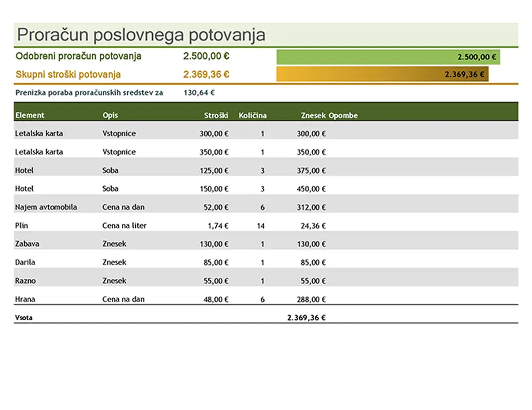This screenshot has height=410, width=532.
Task: Select the cost cell 1,74 €
Action: tap(218, 225)
